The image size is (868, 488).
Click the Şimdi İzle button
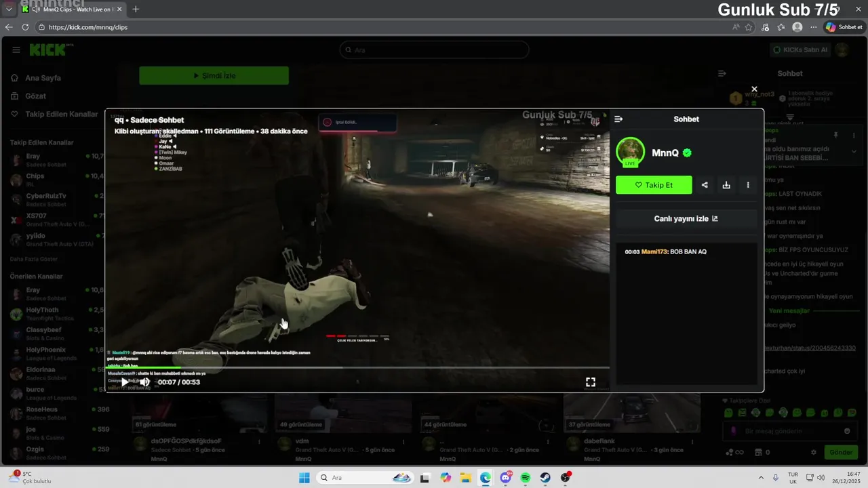[x=214, y=76]
